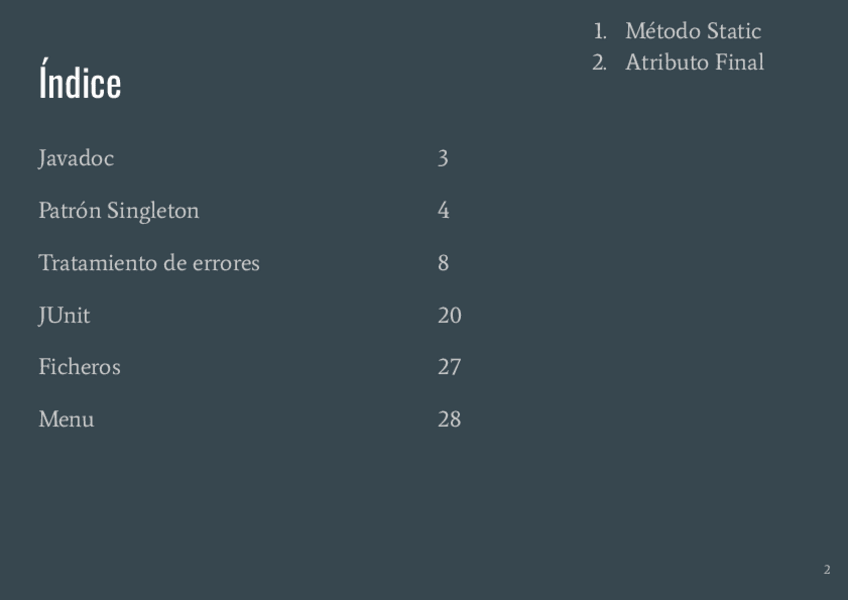This screenshot has width=848, height=600.
Task: Select the Método Static list item
Action: [x=693, y=31]
